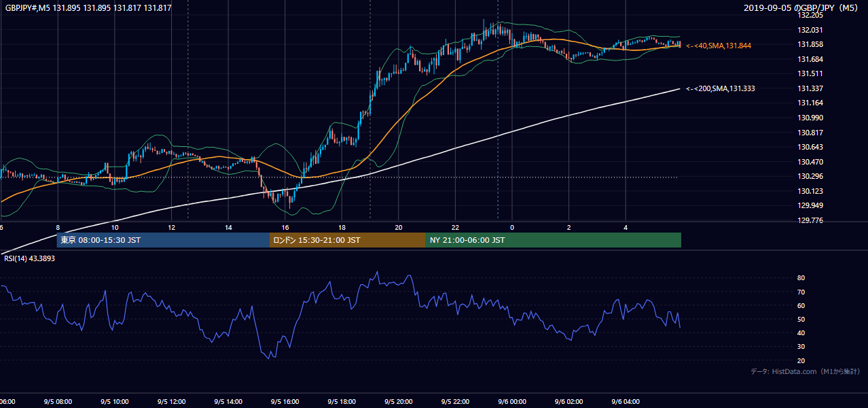Click price axis value 130.470

(x=810, y=163)
